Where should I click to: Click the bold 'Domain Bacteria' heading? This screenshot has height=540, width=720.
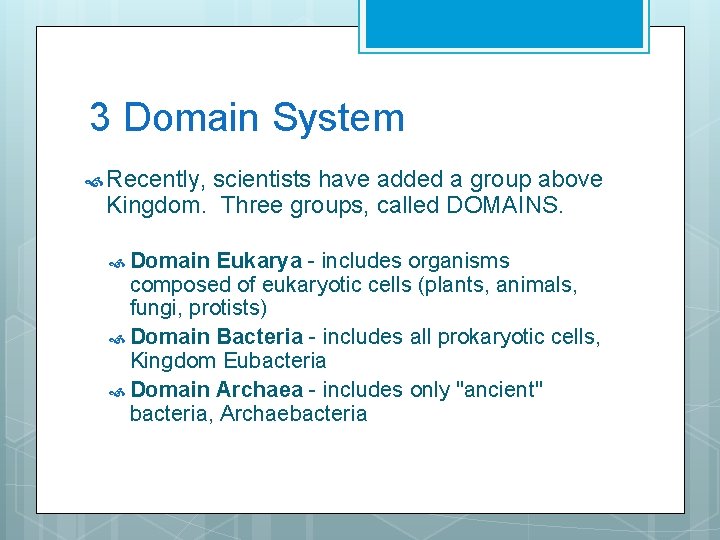point(217,337)
